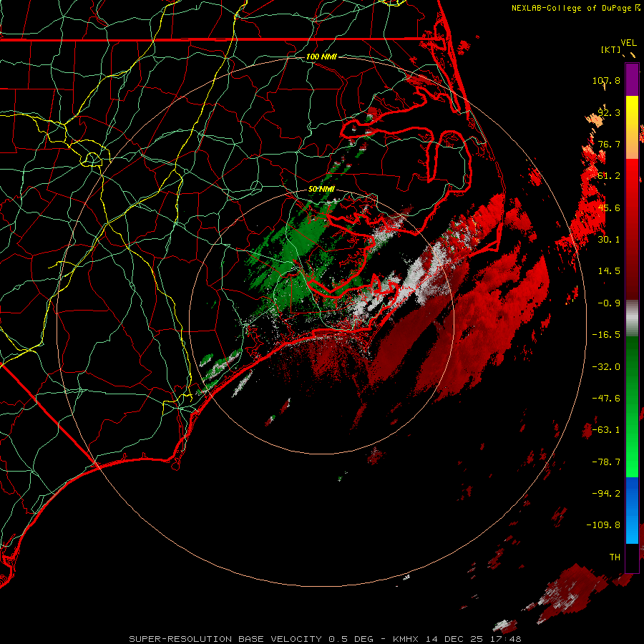Click the -109.8 value on velocity scale

603,525
